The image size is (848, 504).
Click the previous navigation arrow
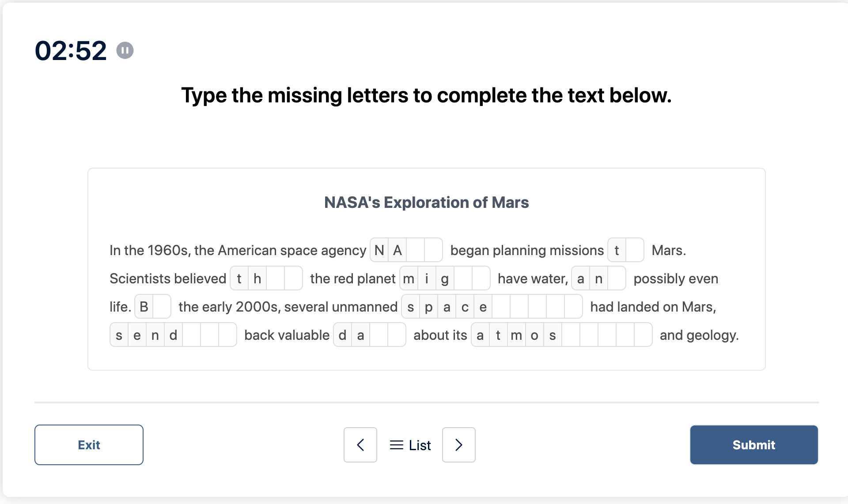(x=361, y=444)
